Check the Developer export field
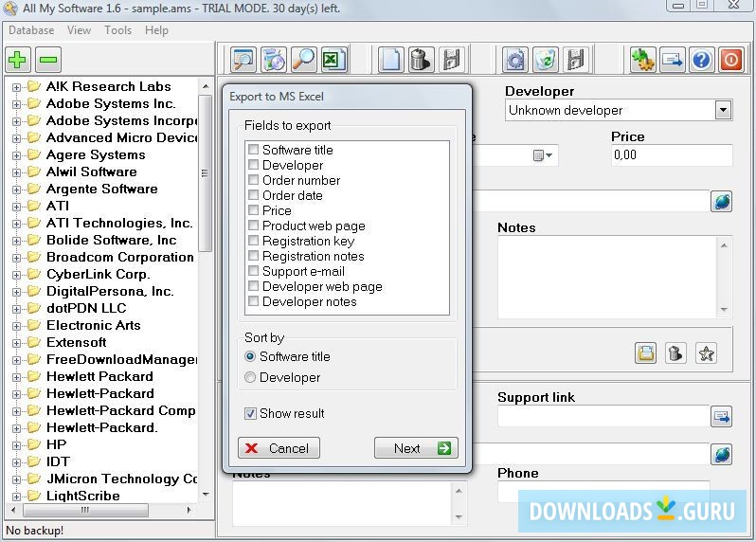This screenshot has height=542, width=756. [253, 165]
